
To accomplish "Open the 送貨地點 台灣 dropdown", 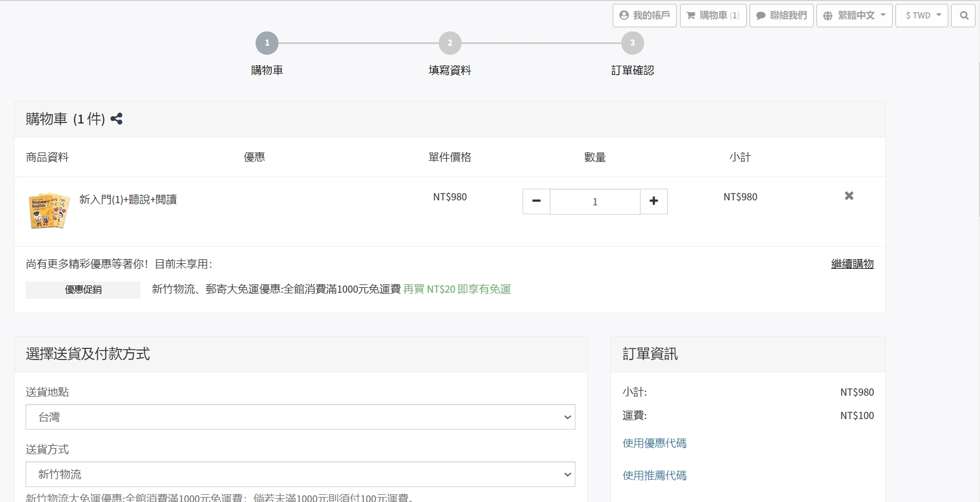I will pyautogui.click(x=300, y=417).
